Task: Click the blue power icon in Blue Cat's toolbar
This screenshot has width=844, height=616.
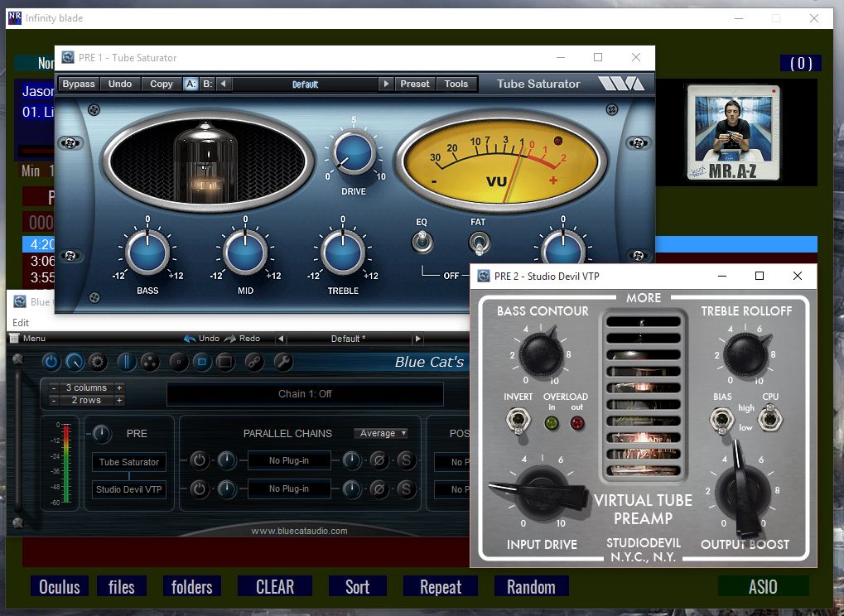Action: click(x=51, y=362)
